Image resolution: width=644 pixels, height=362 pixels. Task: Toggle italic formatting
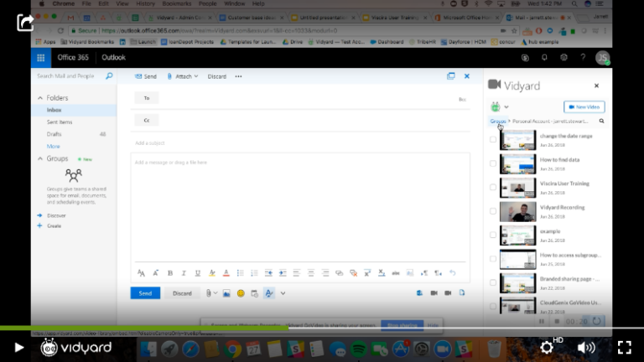(184, 273)
